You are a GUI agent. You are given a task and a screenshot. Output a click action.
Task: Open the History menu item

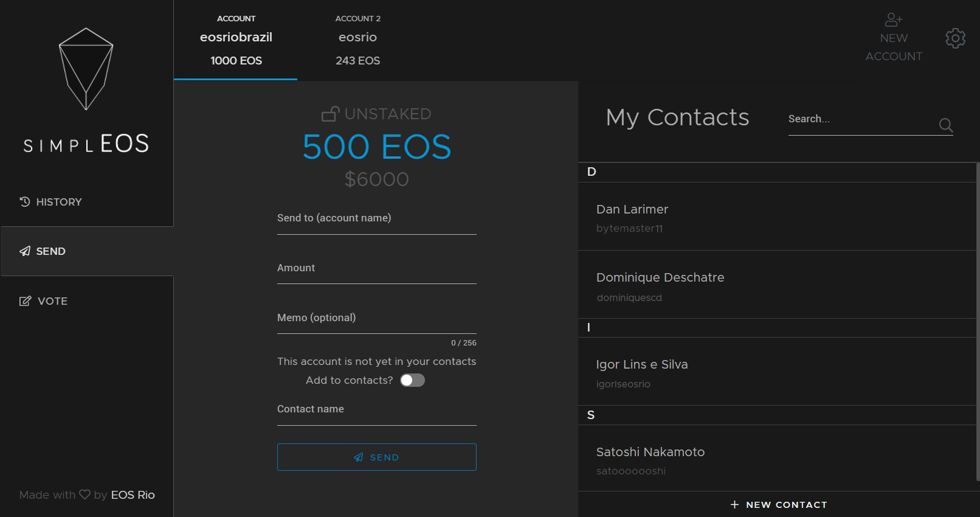(x=87, y=201)
